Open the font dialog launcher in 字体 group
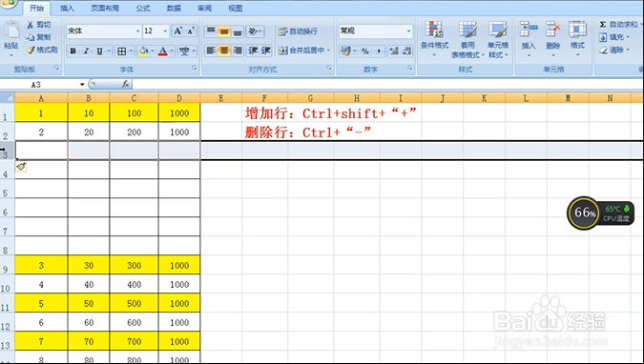 (195, 69)
